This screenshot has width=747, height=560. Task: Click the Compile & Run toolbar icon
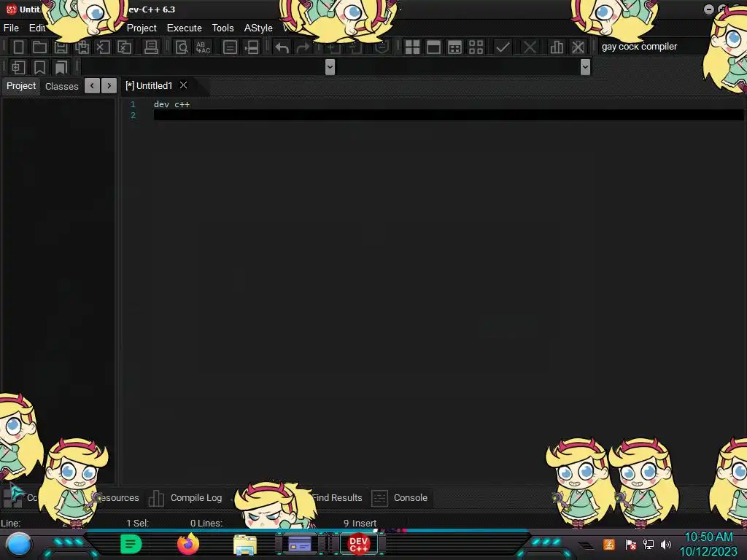click(455, 47)
